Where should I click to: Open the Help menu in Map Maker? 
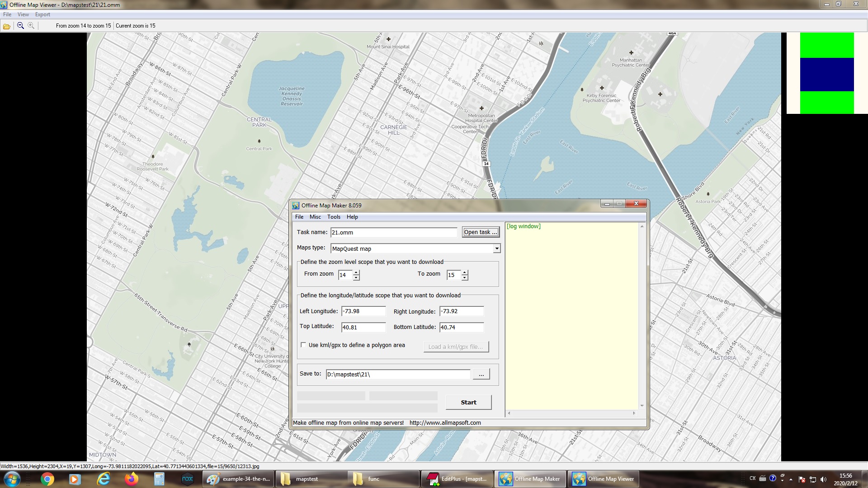(x=352, y=217)
